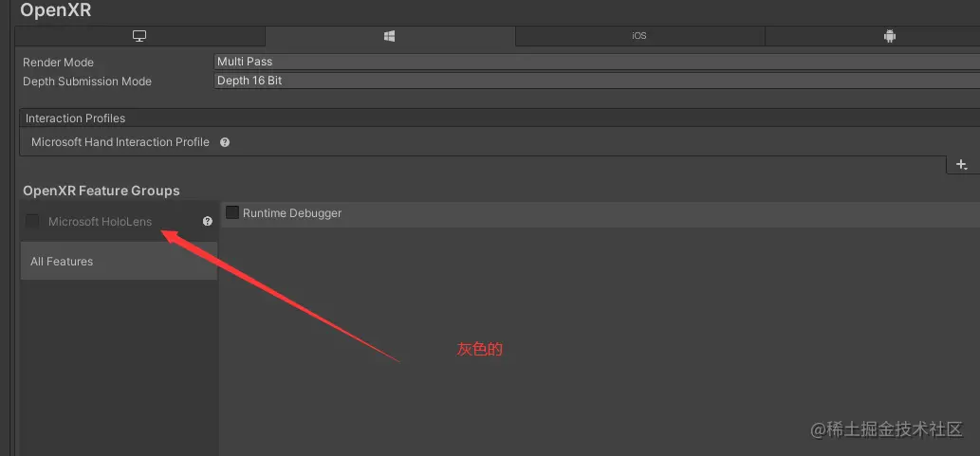Open the Depth Submission Mode dropdown
Viewport: 980px width, 456px height.
pyautogui.click(x=597, y=81)
